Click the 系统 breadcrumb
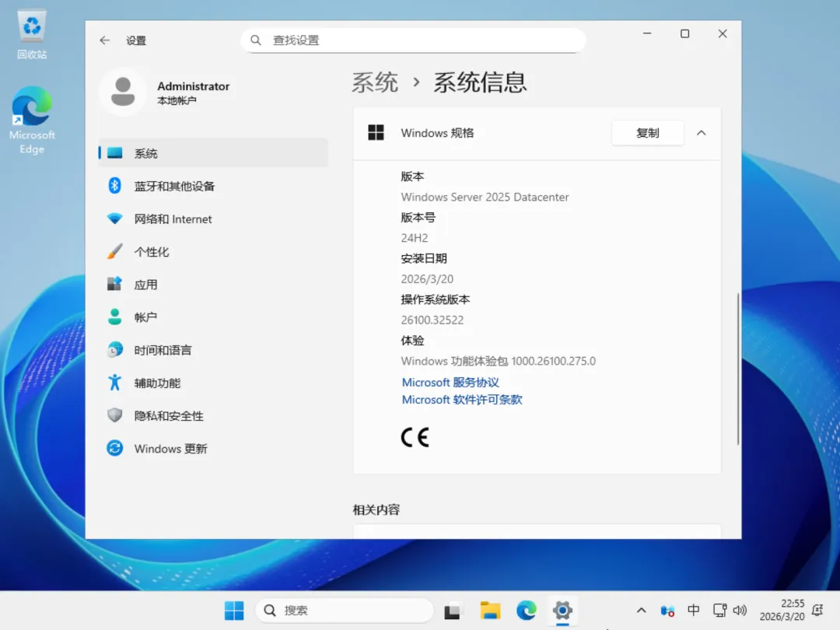The width and height of the screenshot is (840, 630). coord(375,82)
